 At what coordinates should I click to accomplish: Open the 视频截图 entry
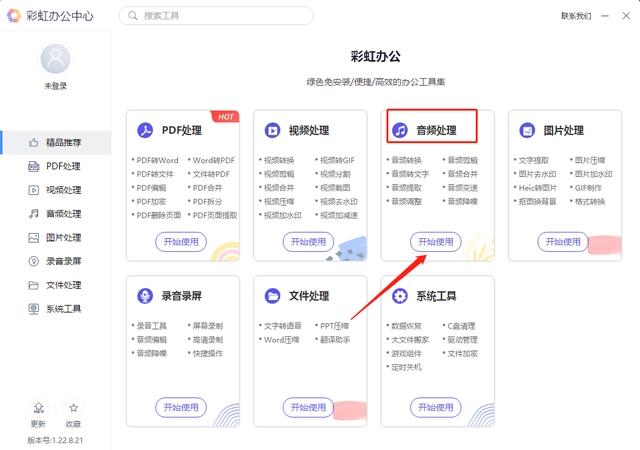335,188
